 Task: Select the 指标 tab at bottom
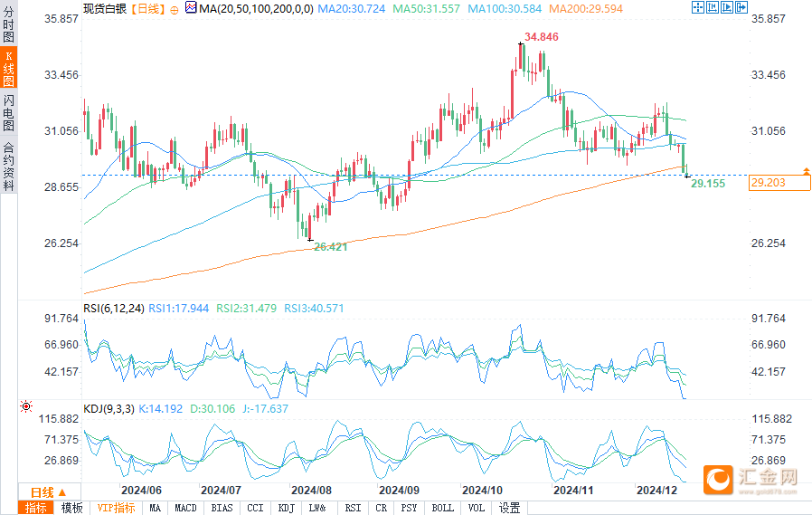36,509
